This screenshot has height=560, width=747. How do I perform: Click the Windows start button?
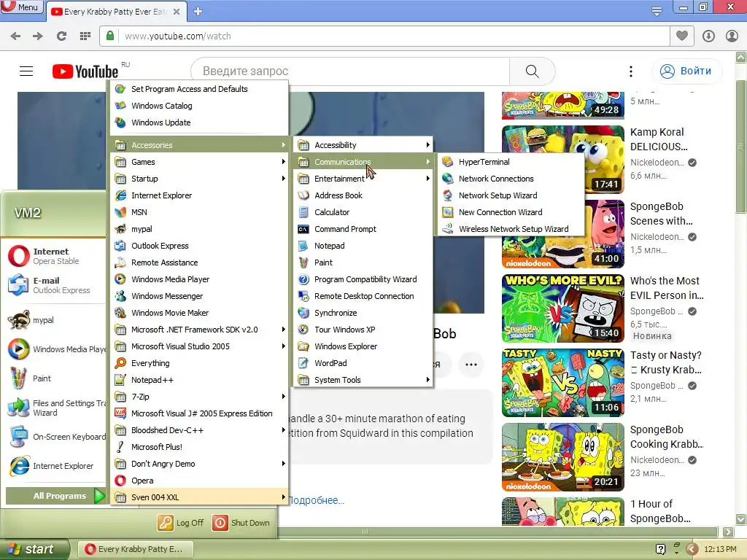point(34,549)
